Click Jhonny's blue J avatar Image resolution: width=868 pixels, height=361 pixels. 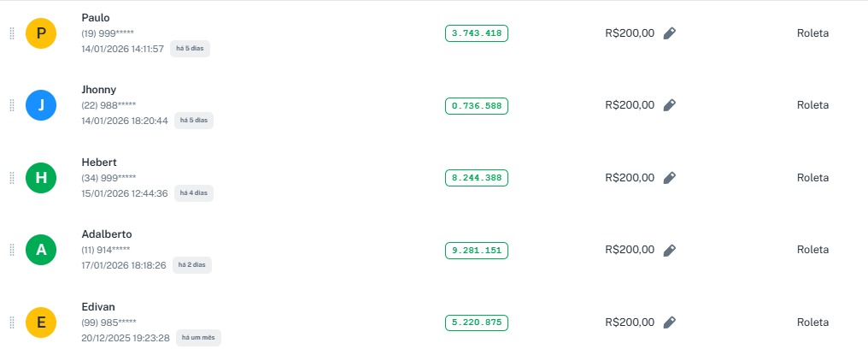(x=41, y=106)
